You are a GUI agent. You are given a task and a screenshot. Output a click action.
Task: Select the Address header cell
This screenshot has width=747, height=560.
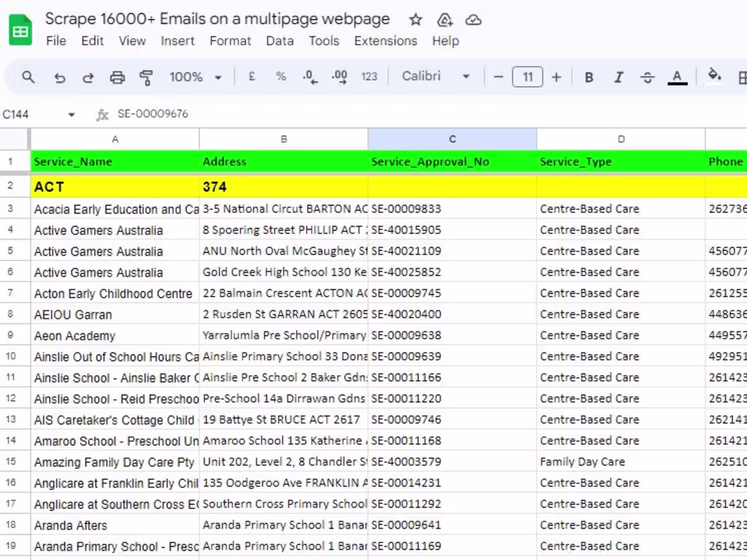tap(283, 162)
